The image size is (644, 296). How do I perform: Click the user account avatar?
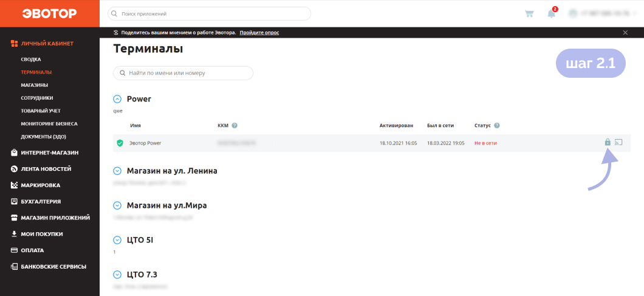tap(573, 13)
